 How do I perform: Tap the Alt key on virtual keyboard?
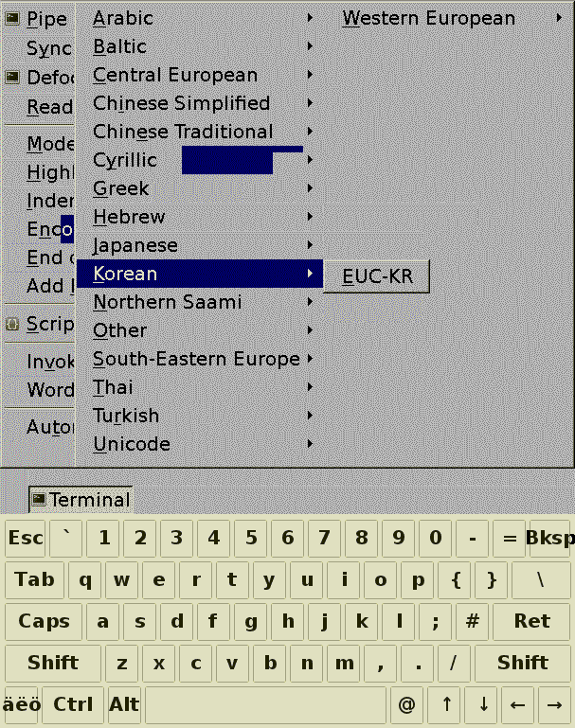tap(124, 704)
